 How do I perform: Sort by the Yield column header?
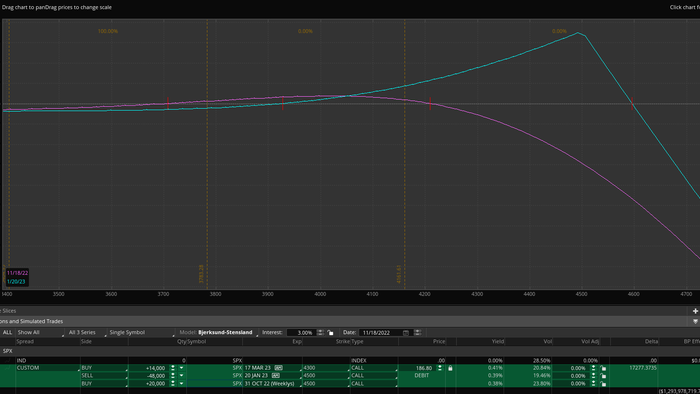click(498, 341)
